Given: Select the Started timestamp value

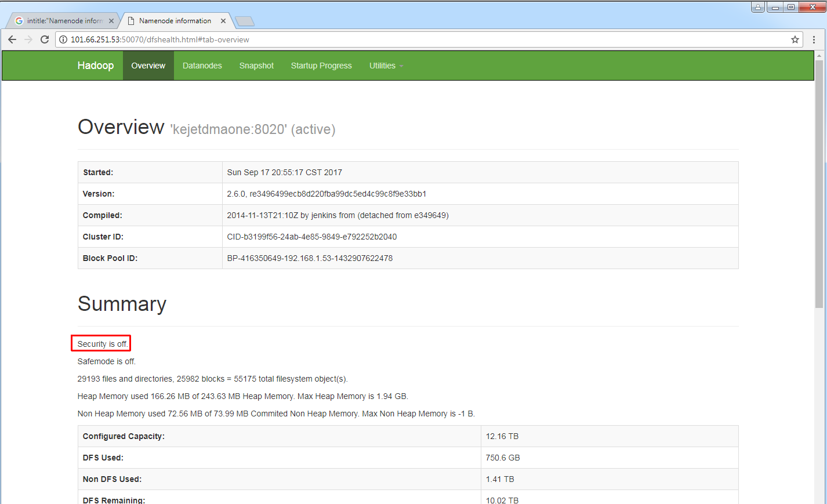Looking at the screenshot, I should tap(284, 172).
